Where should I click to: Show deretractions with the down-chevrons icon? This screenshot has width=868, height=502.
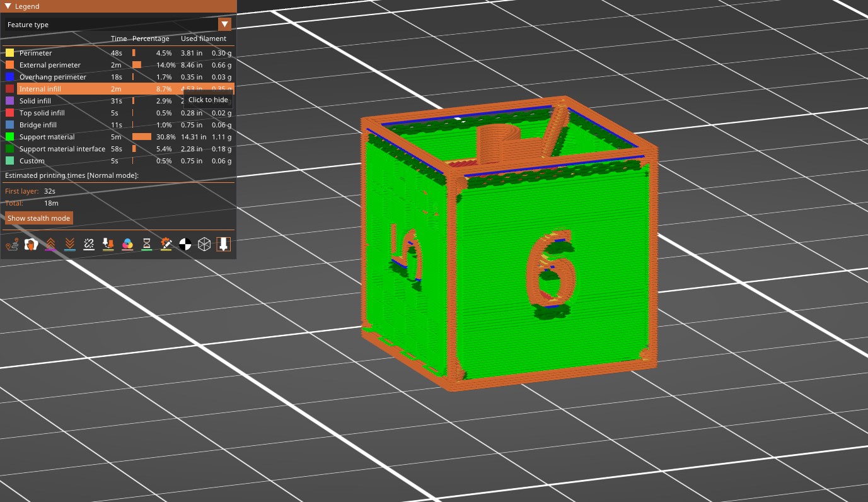coord(70,244)
